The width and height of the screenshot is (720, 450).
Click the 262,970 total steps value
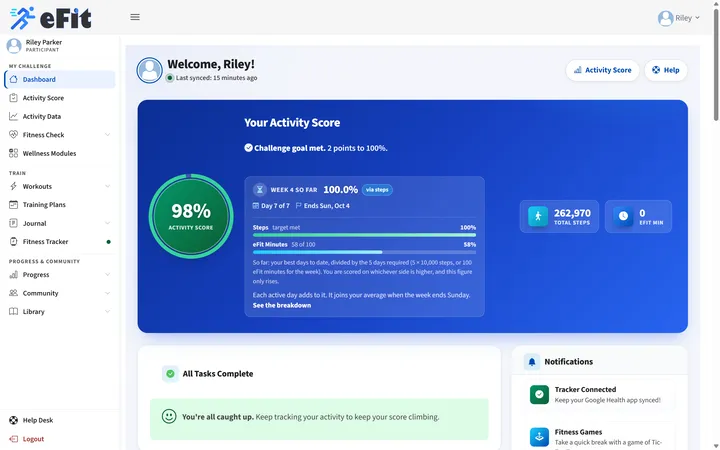(572, 213)
